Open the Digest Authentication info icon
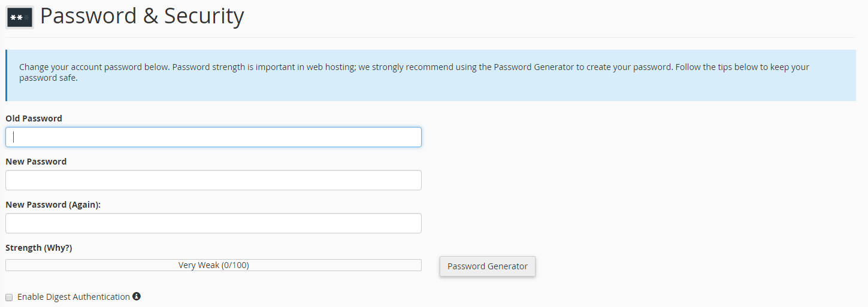 (x=137, y=296)
